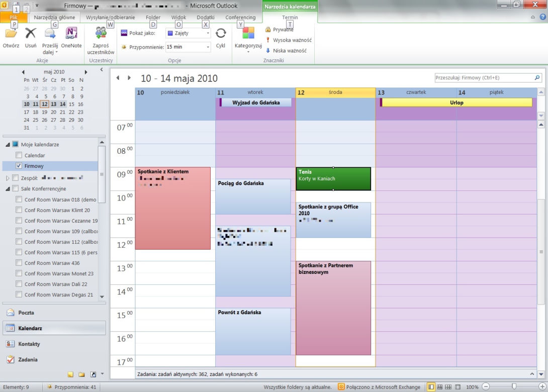The width and height of the screenshot is (548, 392).
Task: Minimize the ribbon arrow
Action: click(x=532, y=17)
